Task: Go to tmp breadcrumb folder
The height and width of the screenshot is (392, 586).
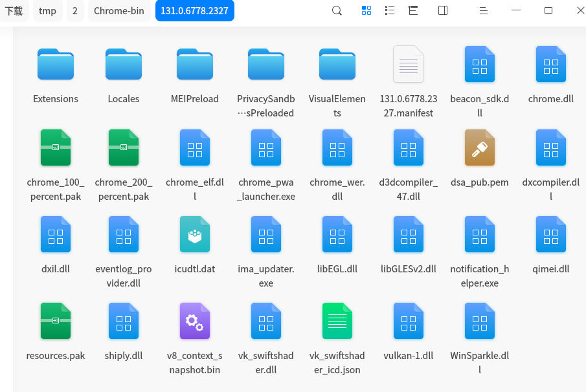Action: [x=47, y=11]
